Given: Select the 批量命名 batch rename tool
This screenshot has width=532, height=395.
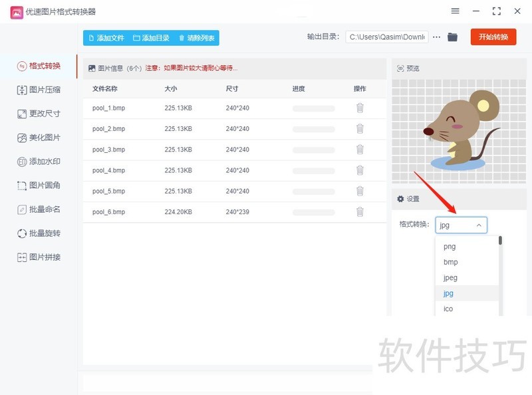Looking at the screenshot, I should pyautogui.click(x=40, y=209).
